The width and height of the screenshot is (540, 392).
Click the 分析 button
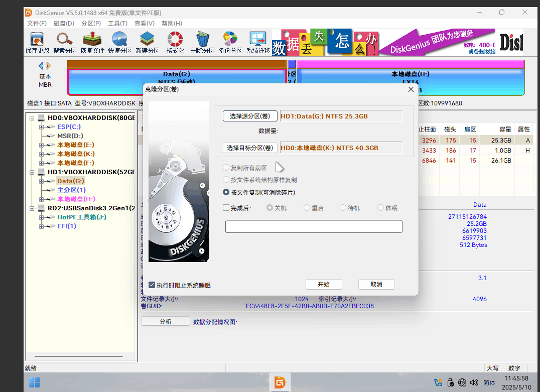click(165, 321)
